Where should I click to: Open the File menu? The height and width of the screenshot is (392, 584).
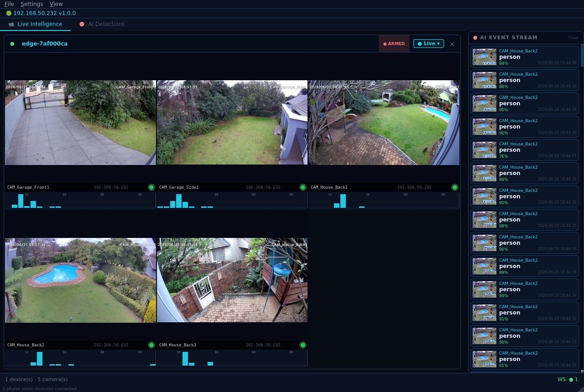(x=9, y=4)
